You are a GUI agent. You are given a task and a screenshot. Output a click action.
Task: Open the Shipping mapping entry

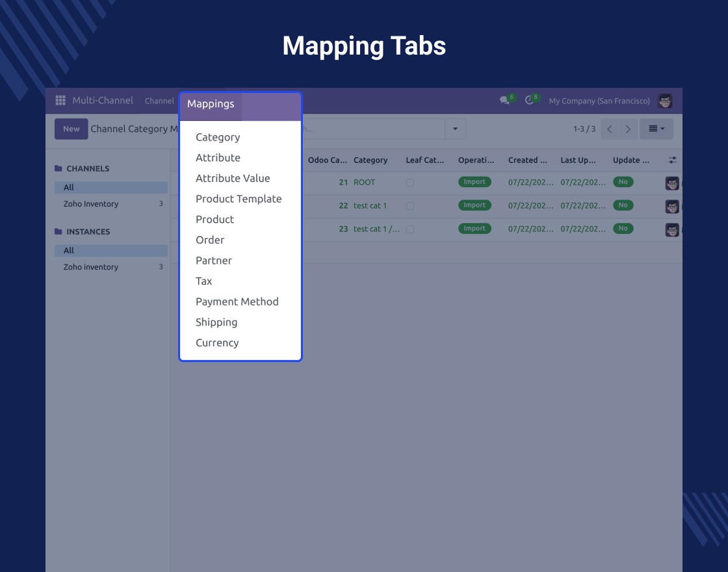(x=216, y=322)
